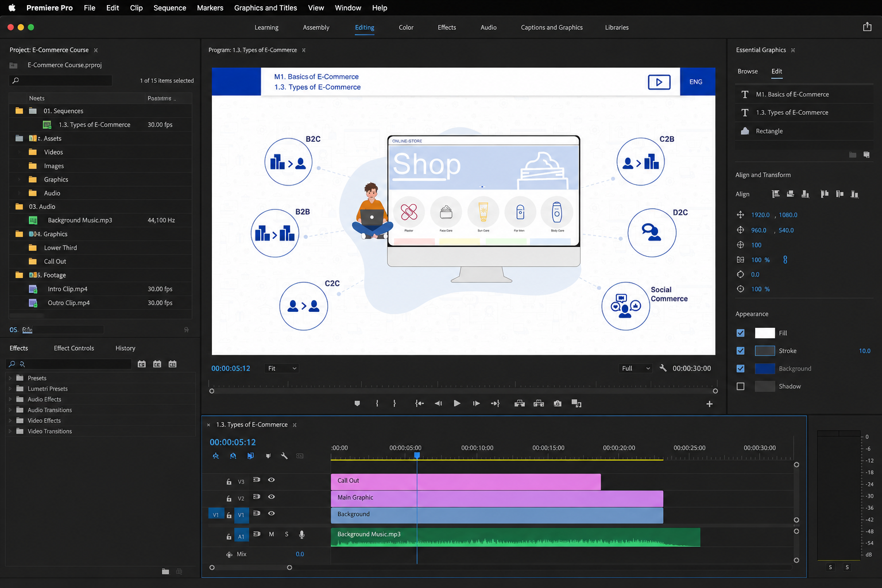Viewport: 882px width, 588px height.
Task: Toggle the timeline Snap magnet icon
Action: (233, 456)
